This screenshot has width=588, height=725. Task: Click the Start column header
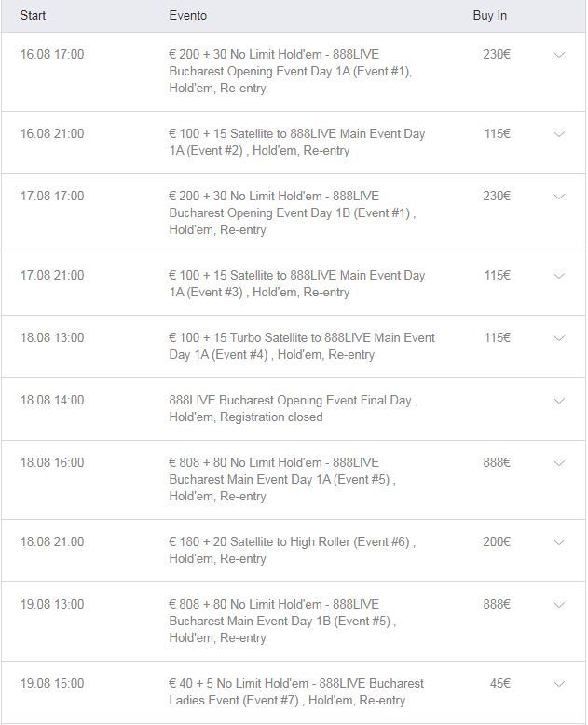(33, 15)
